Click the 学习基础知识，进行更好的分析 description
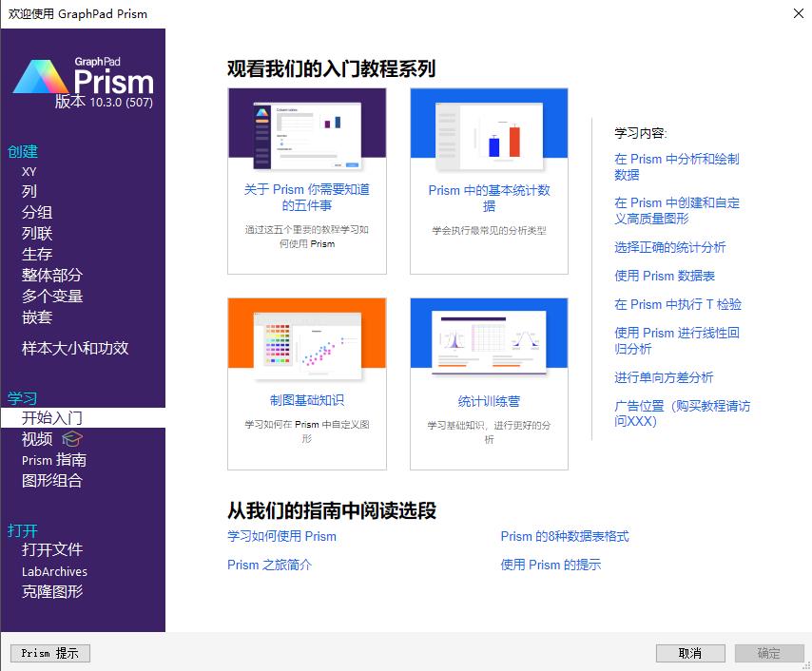Screen dimensions: 812x671 (x=489, y=432)
